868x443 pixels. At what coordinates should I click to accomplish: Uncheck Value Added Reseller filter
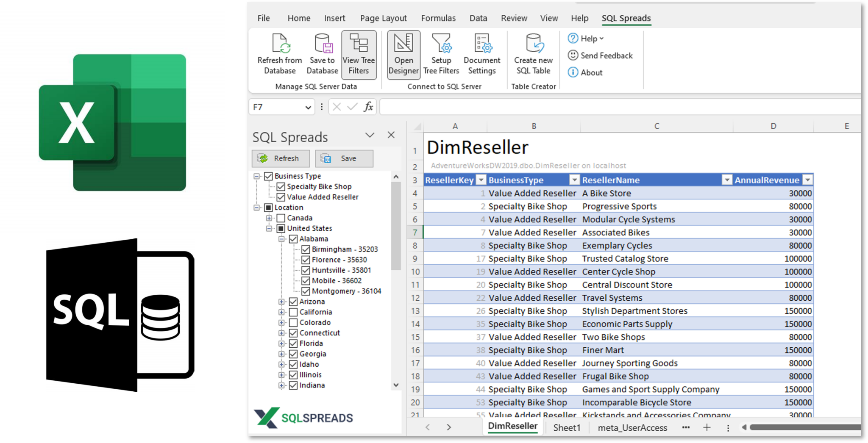[281, 197]
